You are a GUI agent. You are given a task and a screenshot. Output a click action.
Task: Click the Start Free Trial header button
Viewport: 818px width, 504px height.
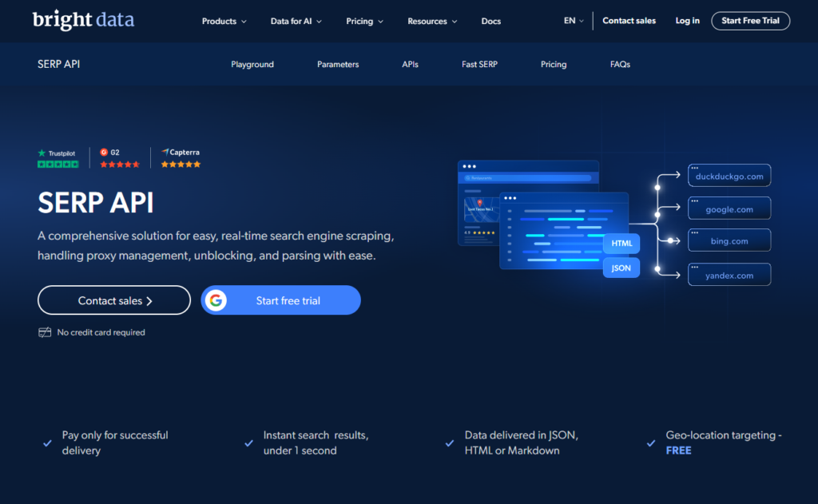tap(750, 21)
